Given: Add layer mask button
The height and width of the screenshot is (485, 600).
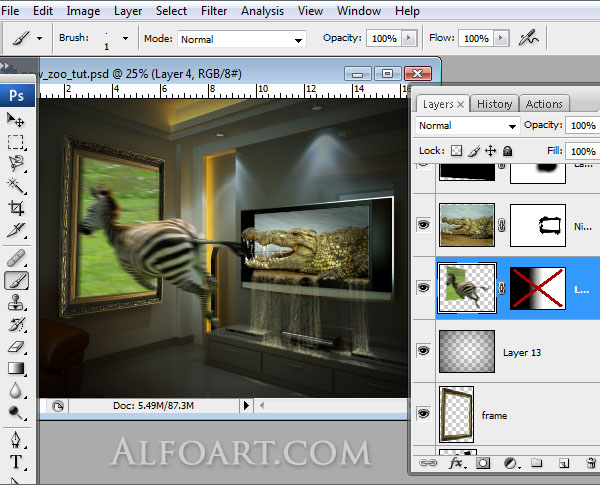Looking at the screenshot, I should click(x=483, y=463).
